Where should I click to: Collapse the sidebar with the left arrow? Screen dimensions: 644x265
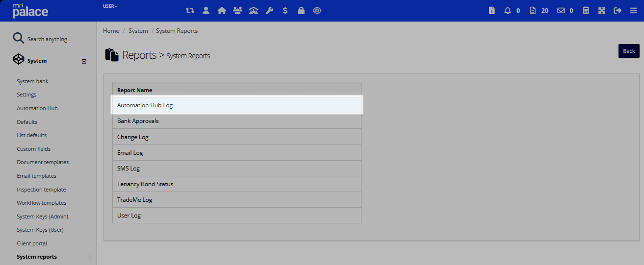coord(89,257)
